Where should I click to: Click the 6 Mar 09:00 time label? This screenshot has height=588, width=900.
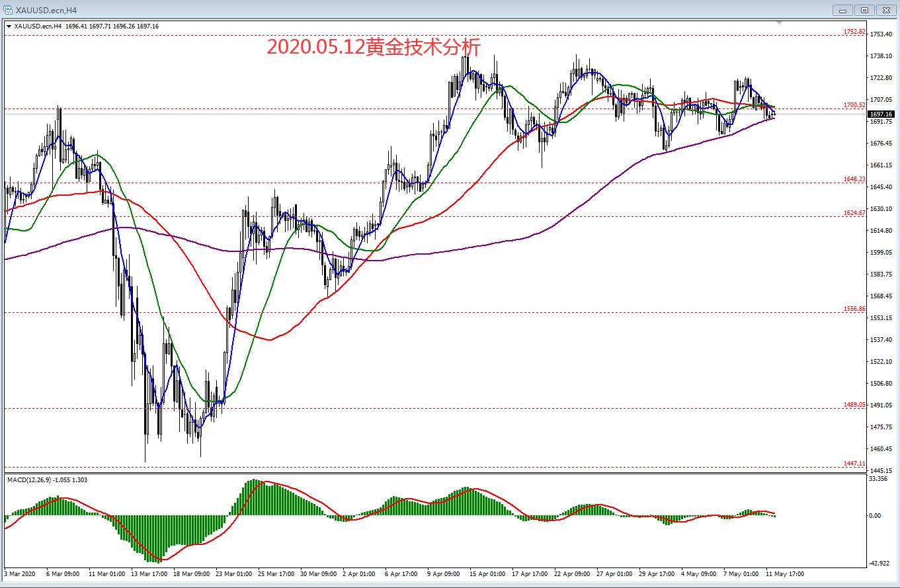click(x=63, y=574)
